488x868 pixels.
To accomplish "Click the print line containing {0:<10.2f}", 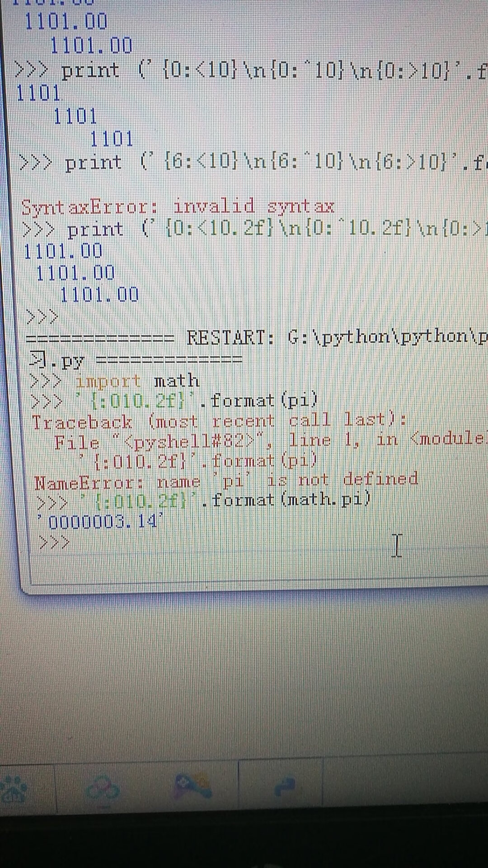I will [x=254, y=229].
